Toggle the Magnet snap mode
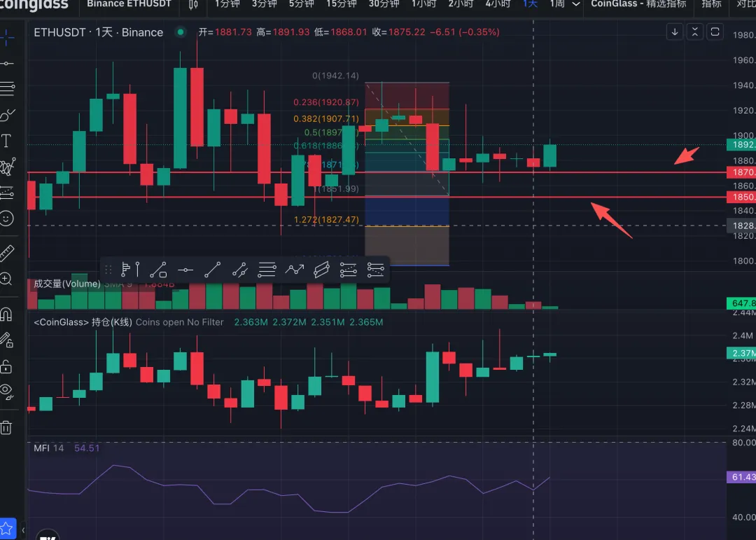Image resolution: width=756 pixels, height=540 pixels. pos(6,314)
